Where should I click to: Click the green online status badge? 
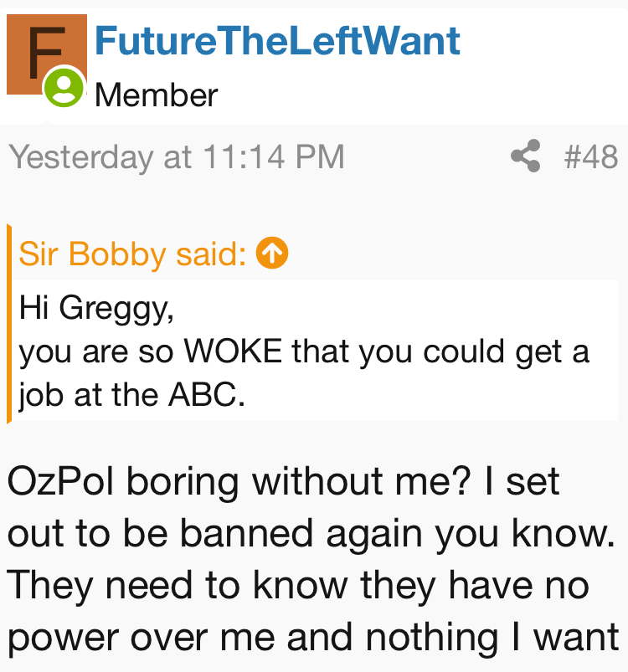coord(64,88)
